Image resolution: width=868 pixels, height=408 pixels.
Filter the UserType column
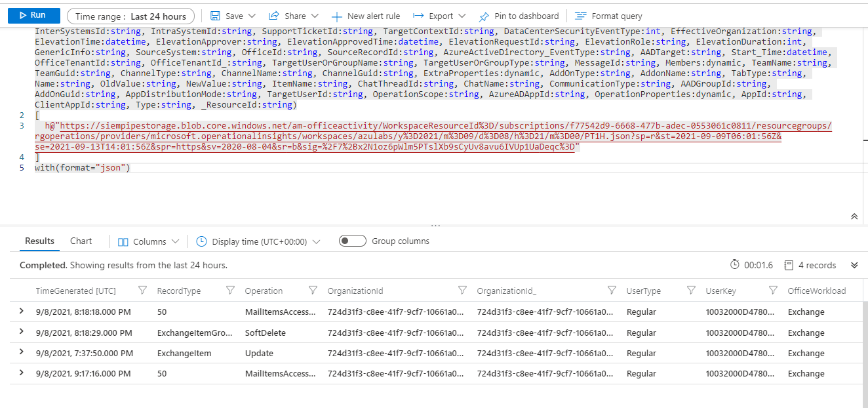[x=691, y=291]
